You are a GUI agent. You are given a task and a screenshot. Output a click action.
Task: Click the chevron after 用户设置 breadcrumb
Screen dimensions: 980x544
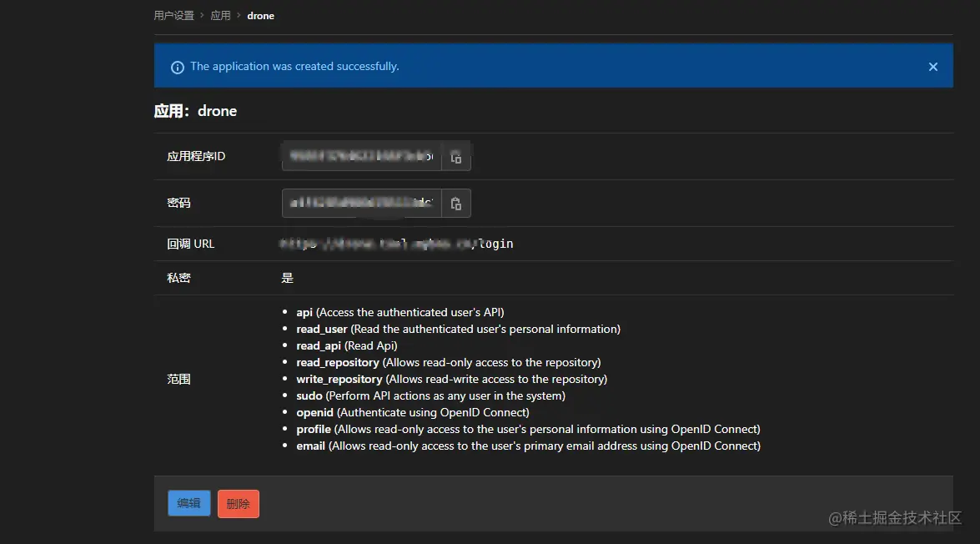tap(202, 16)
